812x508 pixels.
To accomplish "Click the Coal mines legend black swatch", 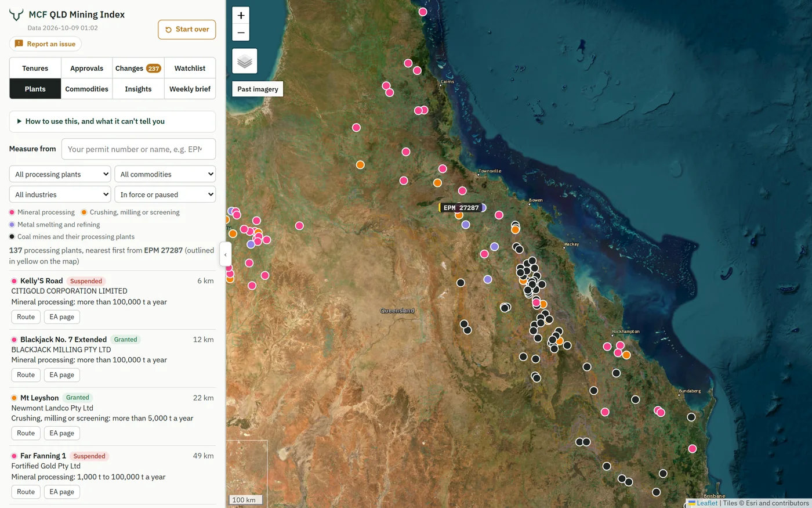I will (12, 237).
